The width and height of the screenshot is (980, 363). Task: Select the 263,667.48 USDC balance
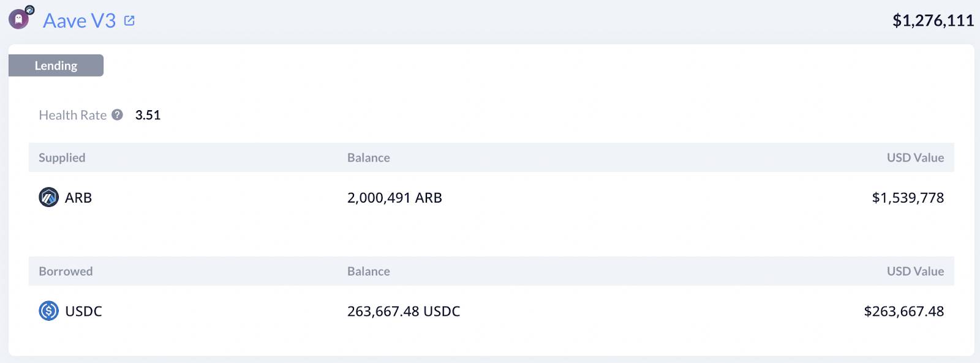coord(404,312)
